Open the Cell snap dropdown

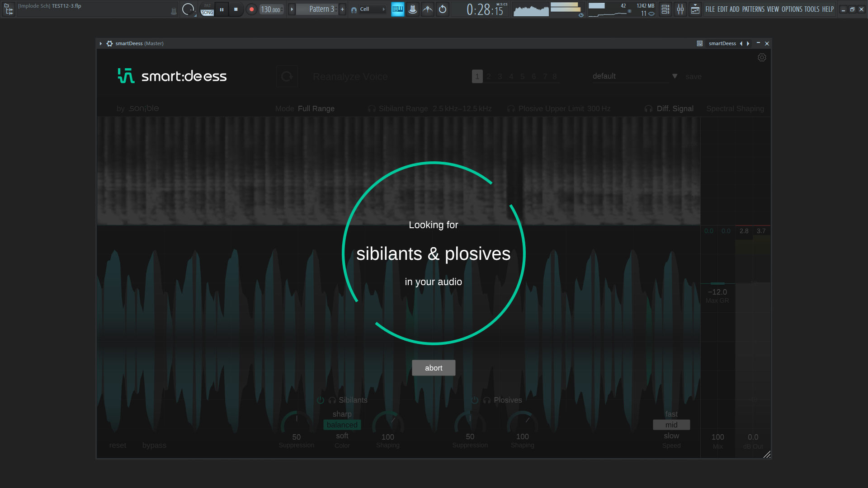pos(373,9)
